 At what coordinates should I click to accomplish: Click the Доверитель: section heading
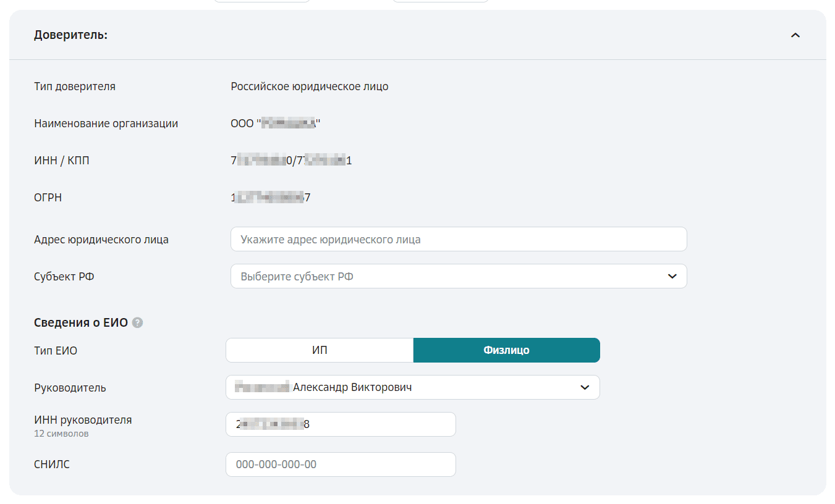(x=70, y=35)
